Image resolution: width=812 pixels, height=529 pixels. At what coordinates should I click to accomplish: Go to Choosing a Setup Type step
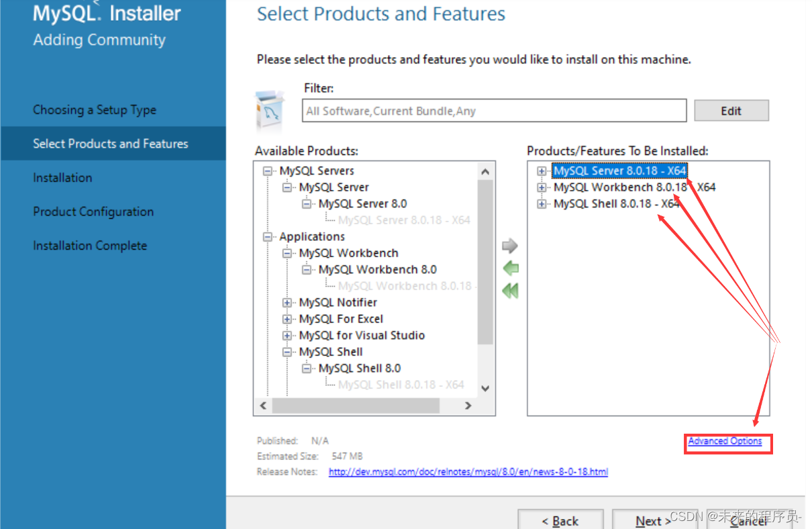[95, 110]
